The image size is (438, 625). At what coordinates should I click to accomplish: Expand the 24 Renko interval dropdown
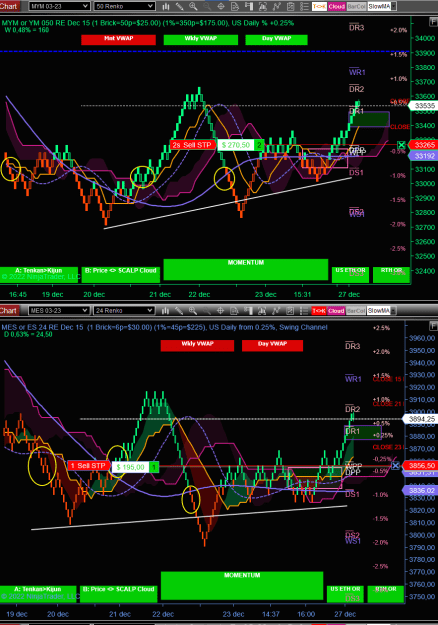click(x=124, y=311)
